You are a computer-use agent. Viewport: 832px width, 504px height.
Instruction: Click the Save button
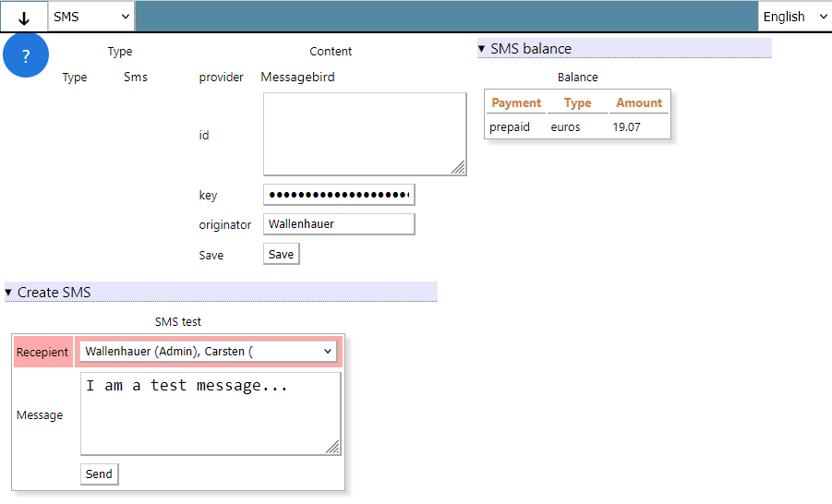281,254
